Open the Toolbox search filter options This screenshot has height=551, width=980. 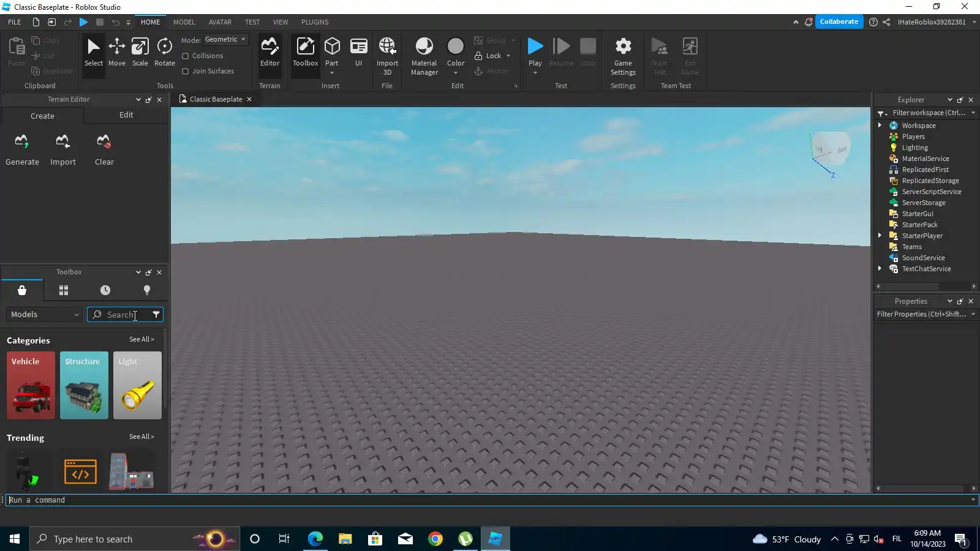click(x=156, y=315)
